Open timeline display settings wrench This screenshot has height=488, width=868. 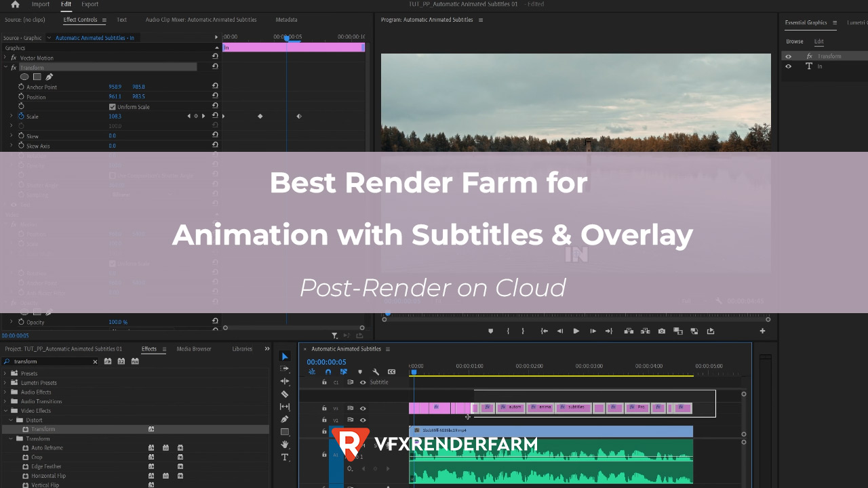(x=376, y=371)
